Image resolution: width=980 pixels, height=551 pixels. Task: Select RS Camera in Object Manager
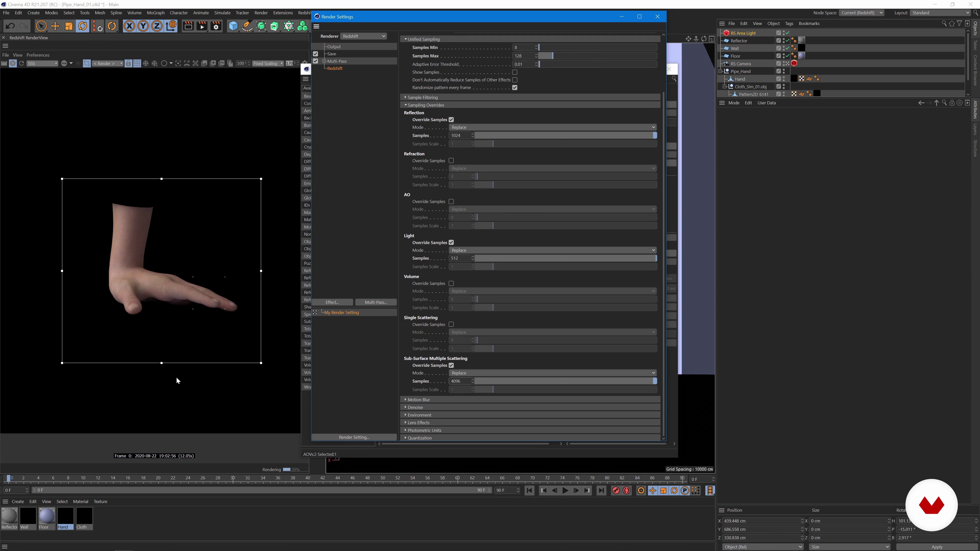point(741,64)
